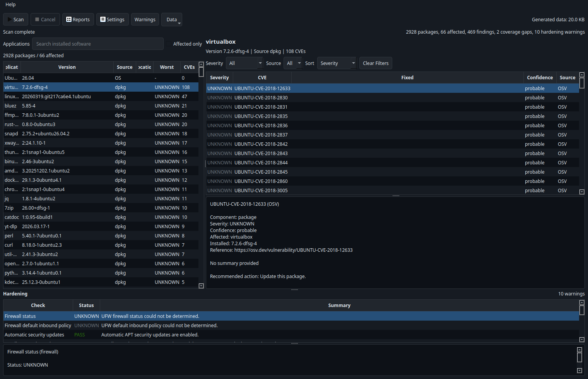Select the snapd 2.75.2+ubuntu26.04.2 row
Screen dimensions: 588x379
[101, 133]
